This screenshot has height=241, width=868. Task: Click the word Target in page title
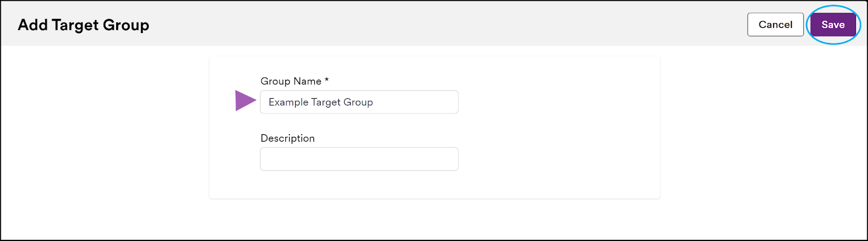[x=75, y=25]
